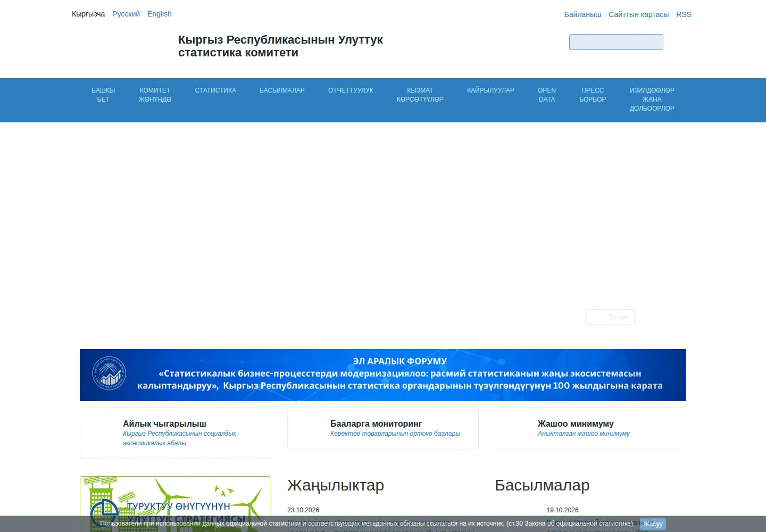Select Кыргызча language option
766x532 pixels.
click(88, 14)
